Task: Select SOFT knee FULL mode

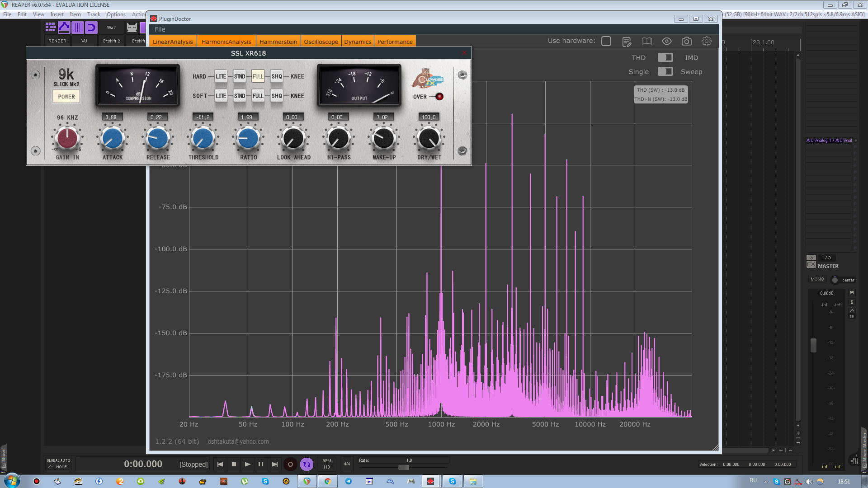Action: 258,96
